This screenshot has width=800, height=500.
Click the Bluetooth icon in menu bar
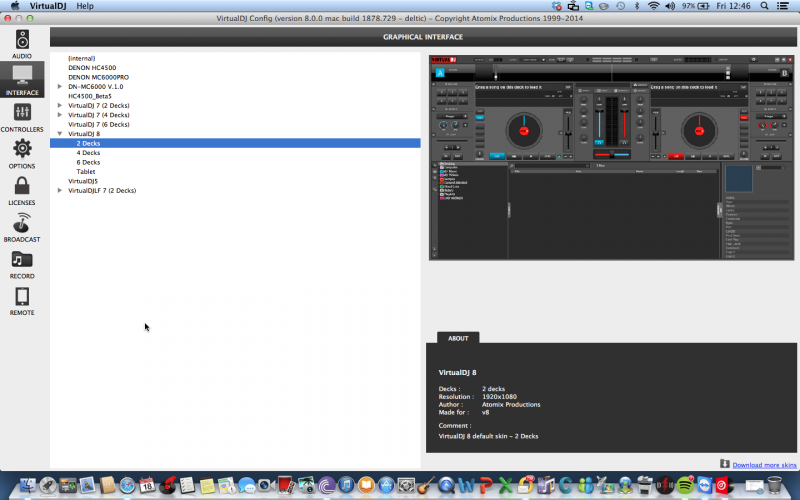click(x=637, y=6)
